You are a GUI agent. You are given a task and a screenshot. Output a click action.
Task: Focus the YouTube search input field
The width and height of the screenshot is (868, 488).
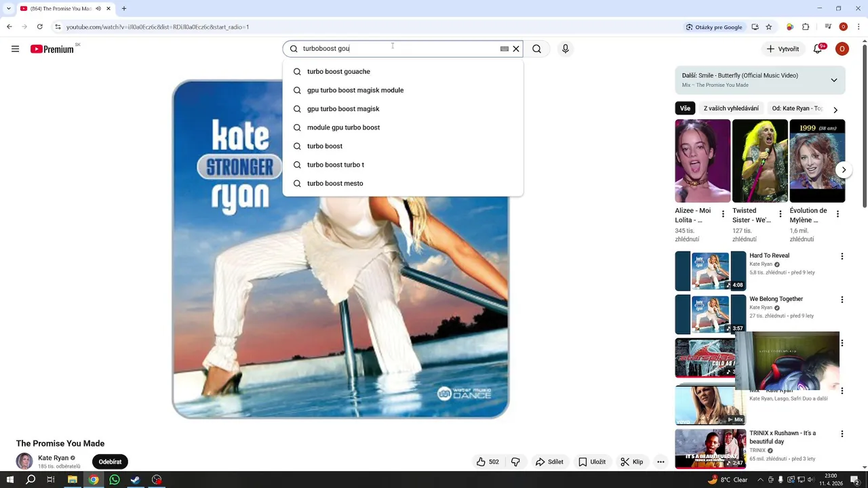tap(399, 49)
